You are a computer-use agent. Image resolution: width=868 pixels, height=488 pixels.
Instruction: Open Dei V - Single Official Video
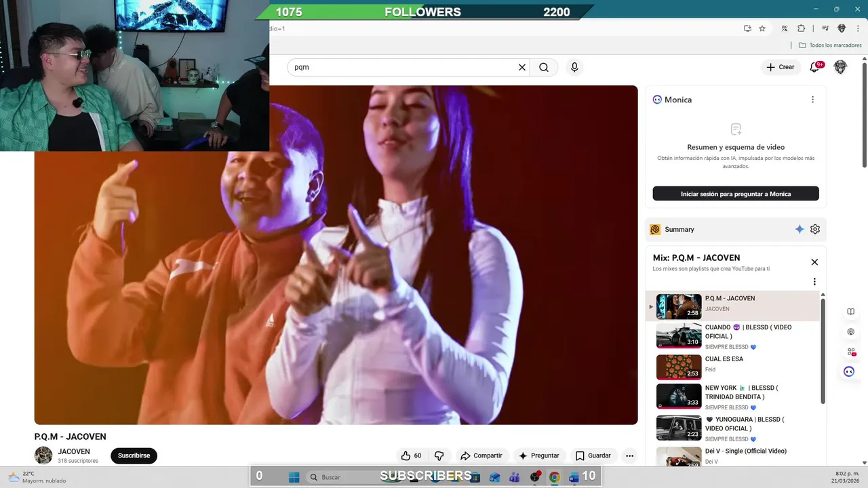(x=733, y=456)
